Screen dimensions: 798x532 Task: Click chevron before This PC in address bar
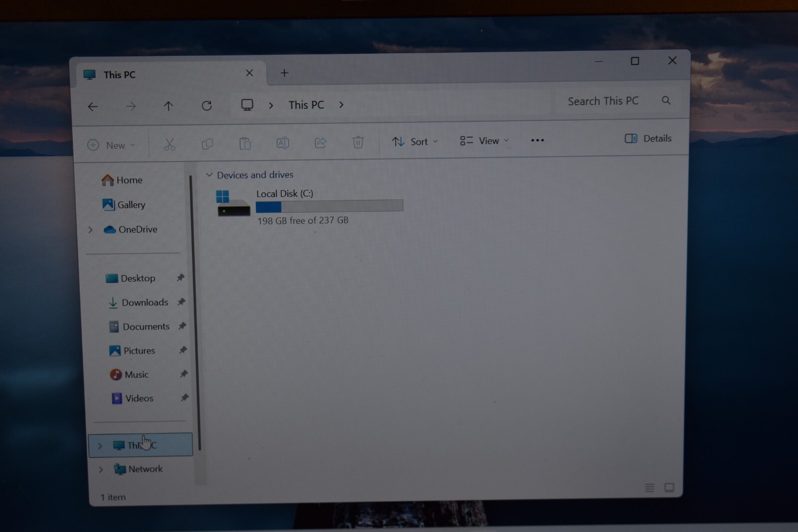pos(271,105)
